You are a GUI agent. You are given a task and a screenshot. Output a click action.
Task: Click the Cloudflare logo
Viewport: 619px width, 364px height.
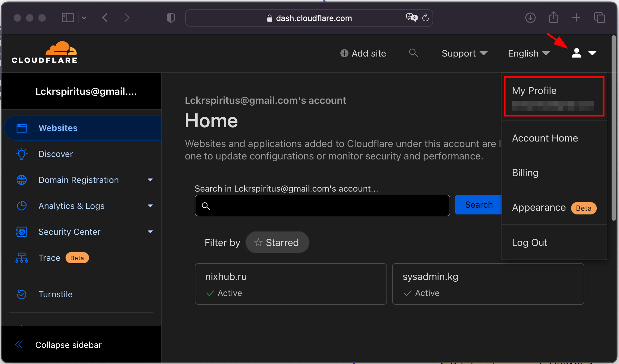click(44, 53)
